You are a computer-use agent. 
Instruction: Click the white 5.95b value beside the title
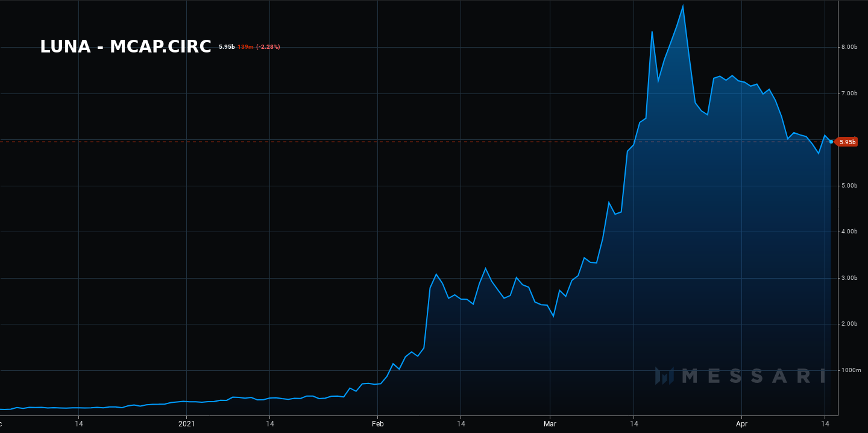pyautogui.click(x=227, y=47)
